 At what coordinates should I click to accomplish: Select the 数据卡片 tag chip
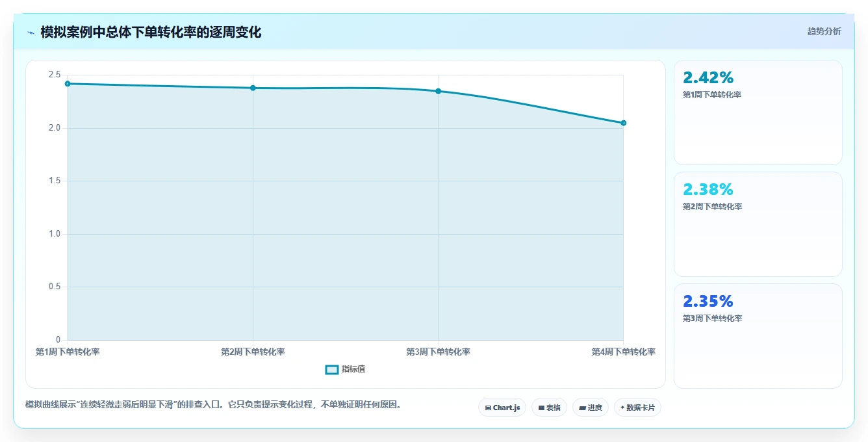tap(637, 408)
